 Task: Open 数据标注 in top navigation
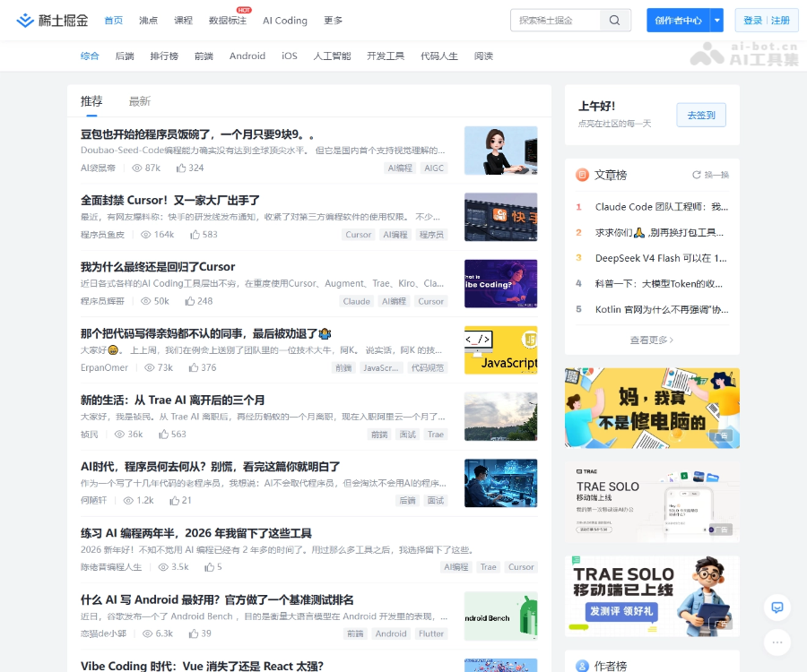(228, 21)
